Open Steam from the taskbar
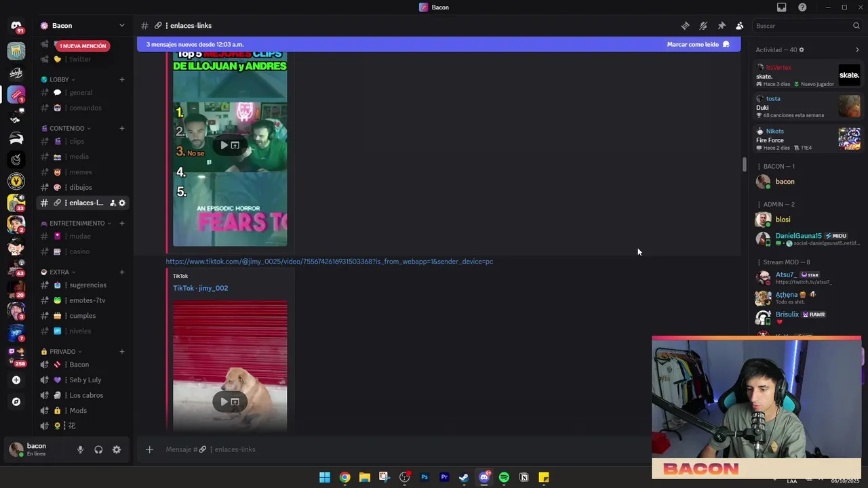 click(464, 477)
